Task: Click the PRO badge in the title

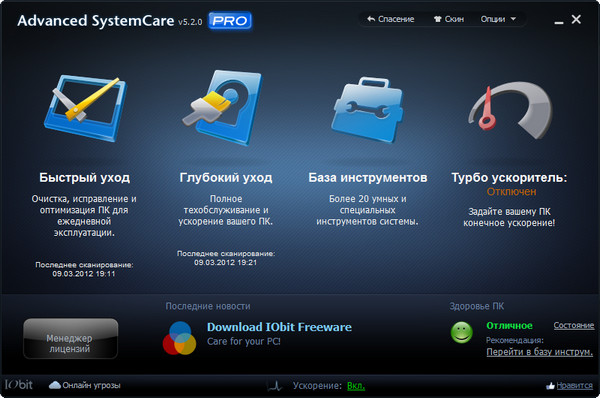Action: pyautogui.click(x=230, y=21)
